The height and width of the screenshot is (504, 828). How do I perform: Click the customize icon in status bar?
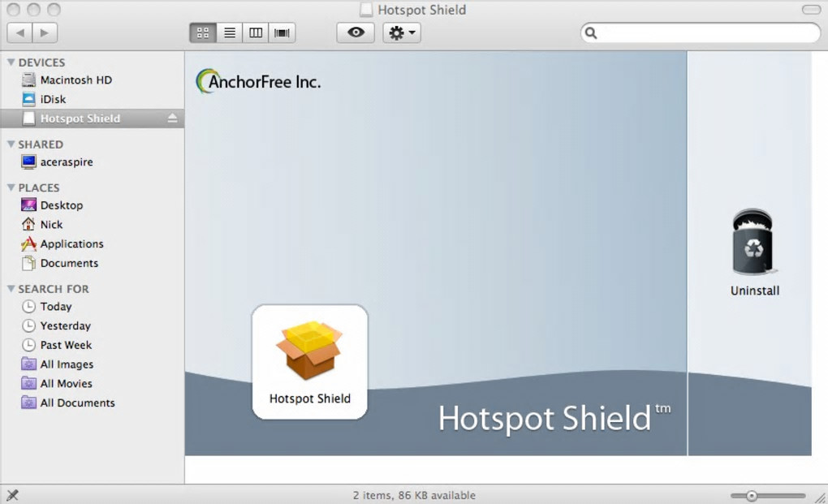coord(12,495)
